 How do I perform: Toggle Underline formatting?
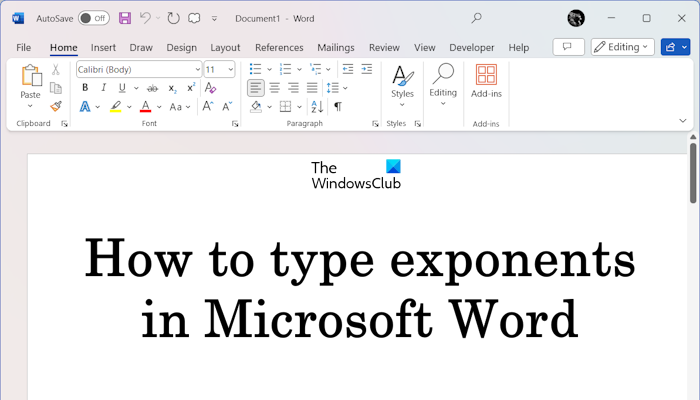[x=122, y=88]
